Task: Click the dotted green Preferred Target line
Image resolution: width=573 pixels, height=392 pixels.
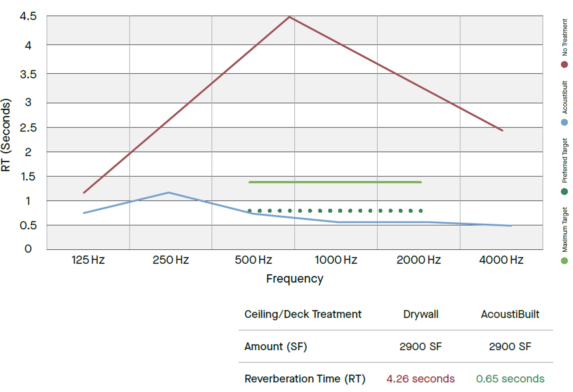Action: [335, 210]
